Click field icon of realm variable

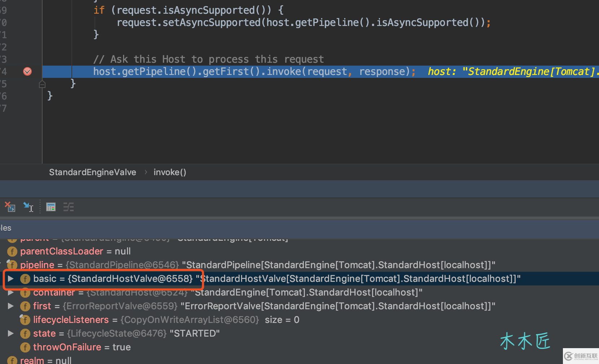(12, 360)
